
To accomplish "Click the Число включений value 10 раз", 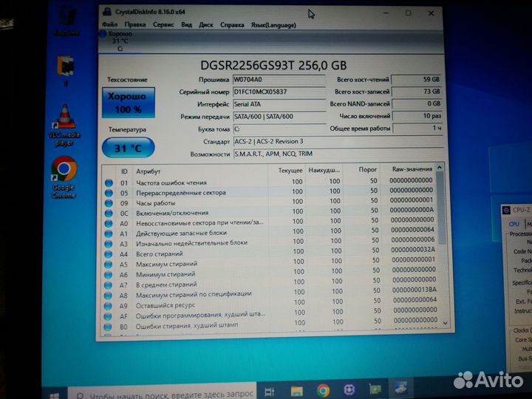I will (x=417, y=116).
